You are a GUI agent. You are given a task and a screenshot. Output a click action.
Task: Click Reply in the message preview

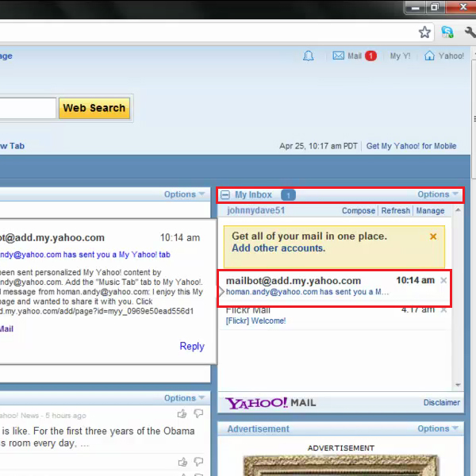[192, 346]
